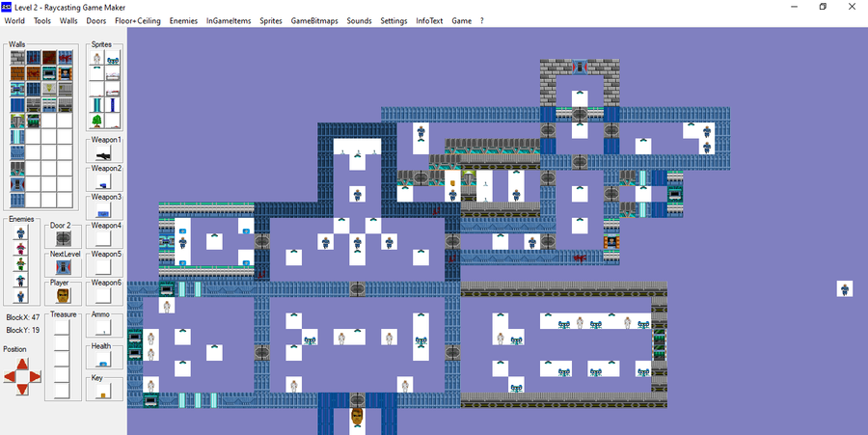Open the Settings menu
The image size is (868, 435).
(393, 20)
